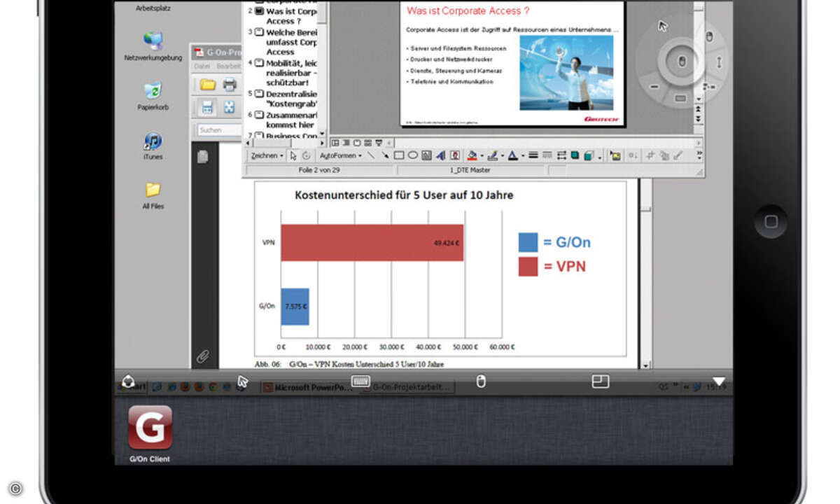Image resolution: width=840 pixels, height=504 pixels.
Task: Open the Zeichnen dropdown menu
Action: (267, 155)
